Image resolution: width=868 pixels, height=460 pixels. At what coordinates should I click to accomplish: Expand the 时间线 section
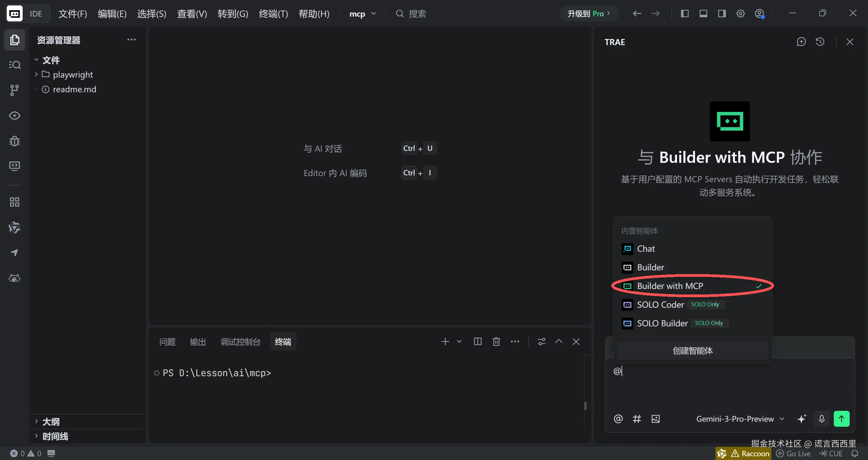tap(55, 436)
